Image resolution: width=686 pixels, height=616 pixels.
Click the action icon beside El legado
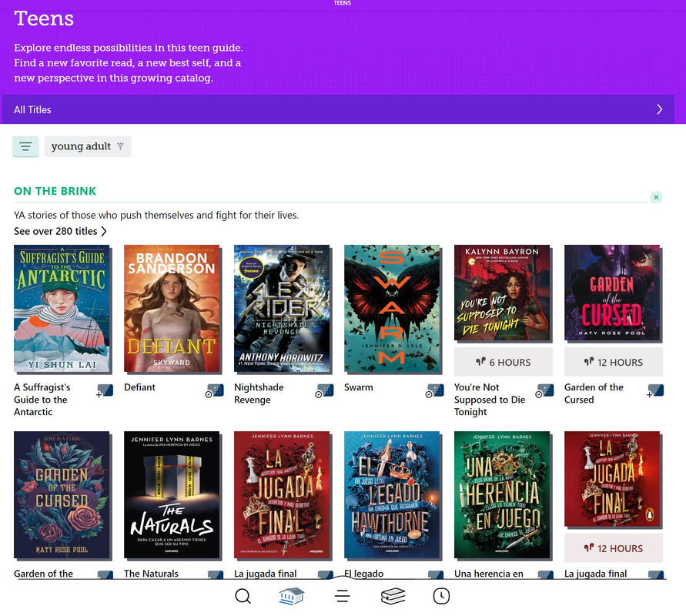coord(435,574)
